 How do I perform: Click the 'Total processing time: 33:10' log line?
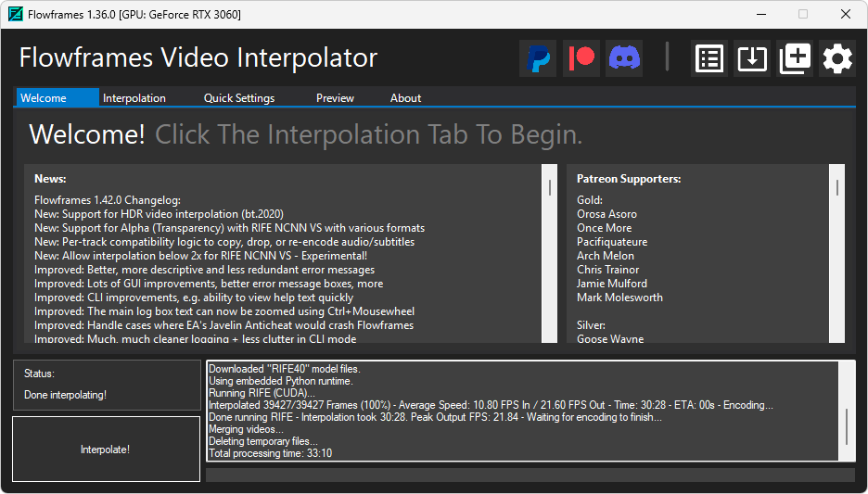pyautogui.click(x=270, y=453)
